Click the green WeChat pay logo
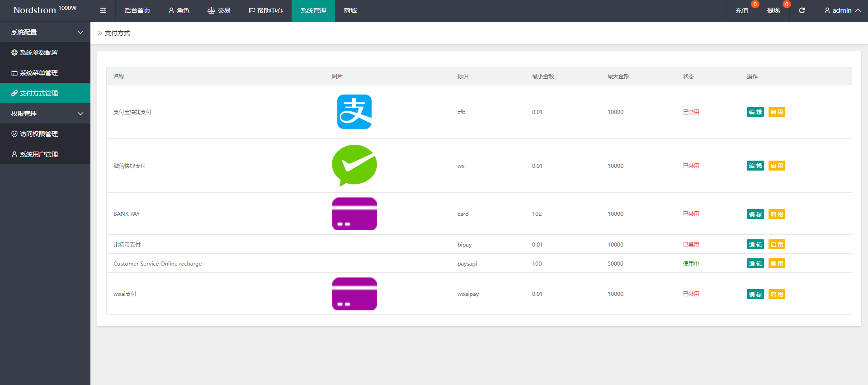Screen dimensions: 868x385 (x=354, y=165)
